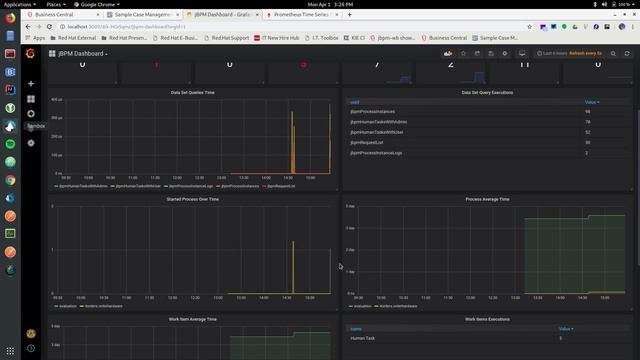
Task: Click Human Task row in Work Items Executions
Action: coord(487,338)
